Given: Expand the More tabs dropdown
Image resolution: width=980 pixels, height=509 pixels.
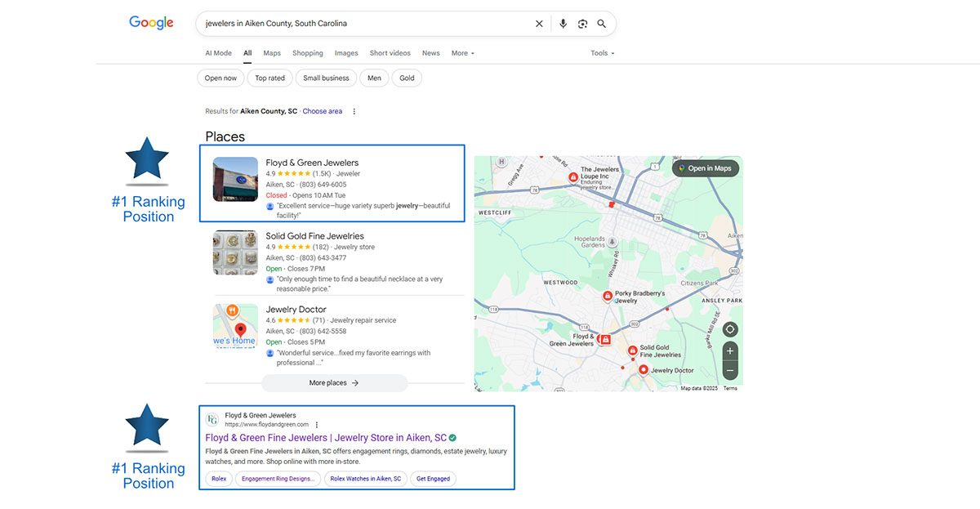Looking at the screenshot, I should click(x=462, y=53).
